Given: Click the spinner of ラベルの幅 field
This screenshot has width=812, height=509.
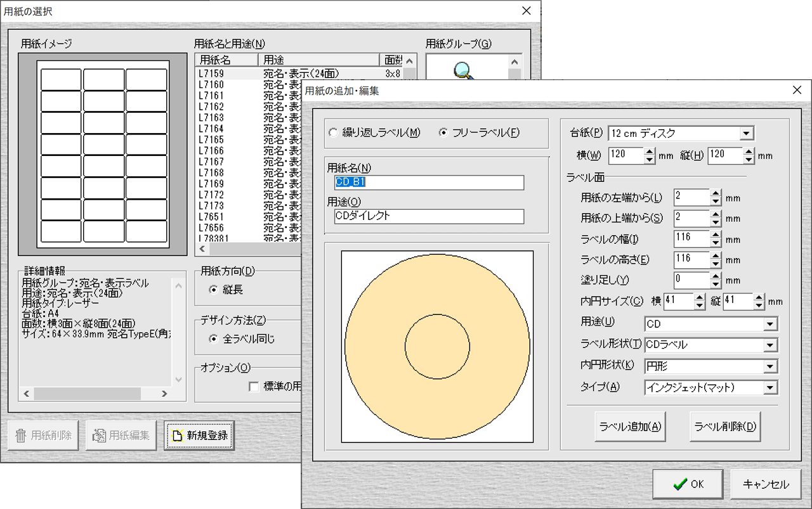Looking at the screenshot, I should (x=716, y=239).
